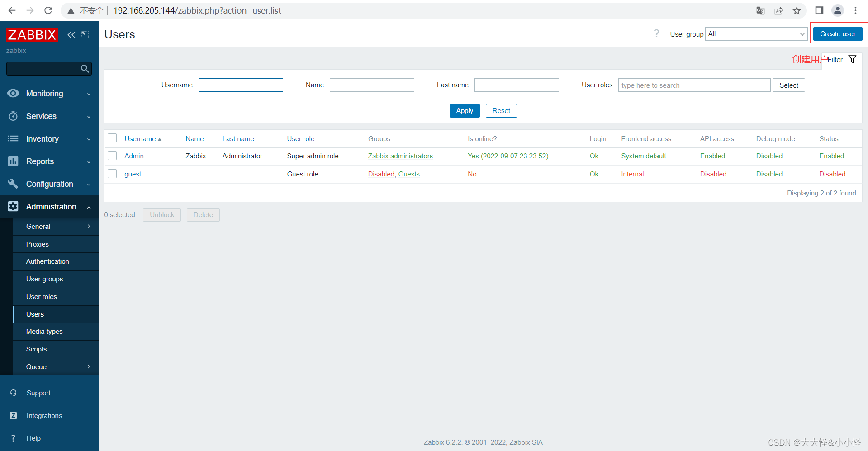This screenshot has height=451, width=868.
Task: Click the Monitoring eye icon
Action: (x=13, y=93)
